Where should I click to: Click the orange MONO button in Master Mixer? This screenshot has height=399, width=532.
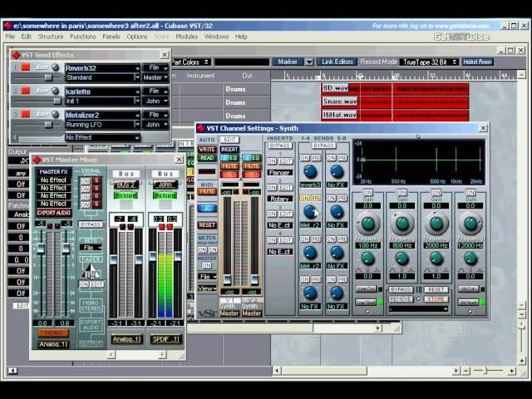[53, 332]
